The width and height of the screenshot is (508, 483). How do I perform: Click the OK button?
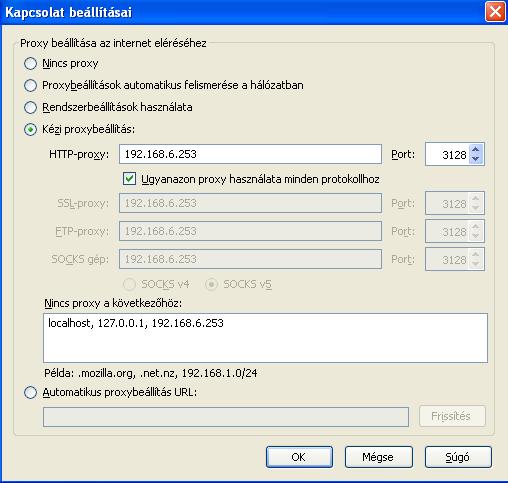click(x=299, y=457)
